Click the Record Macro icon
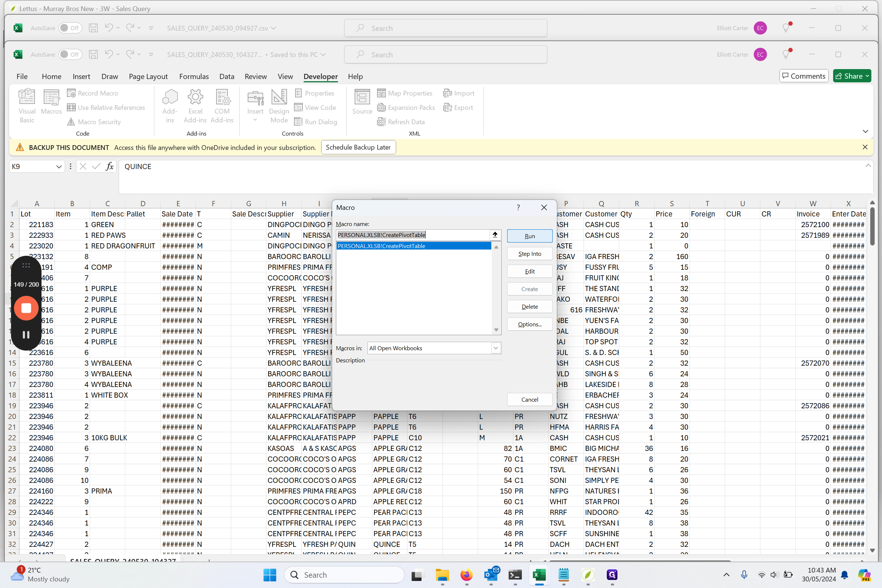Image resolution: width=882 pixels, height=588 pixels. (71, 93)
